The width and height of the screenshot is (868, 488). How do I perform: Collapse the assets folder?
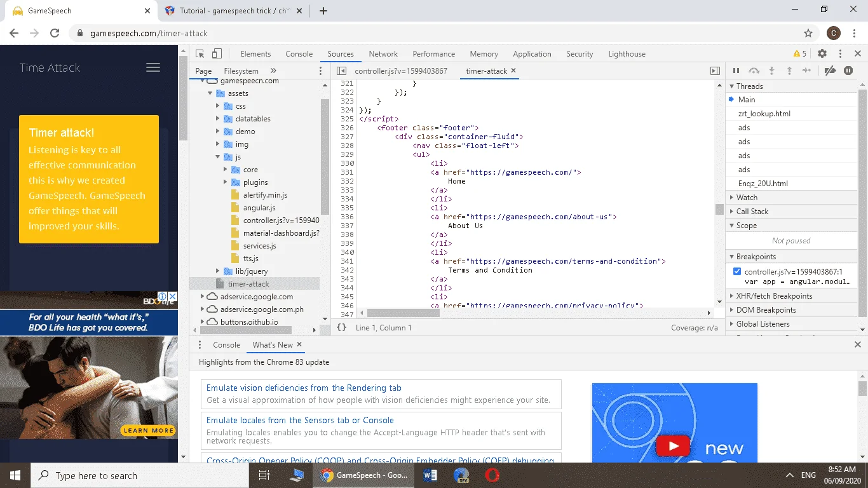(210, 93)
